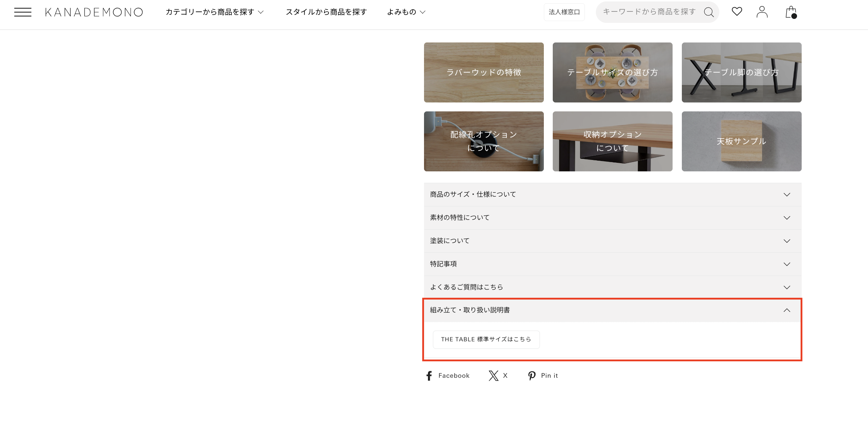Viewport: 868px width, 422px height.
Task: Share on X
Action: 498,376
